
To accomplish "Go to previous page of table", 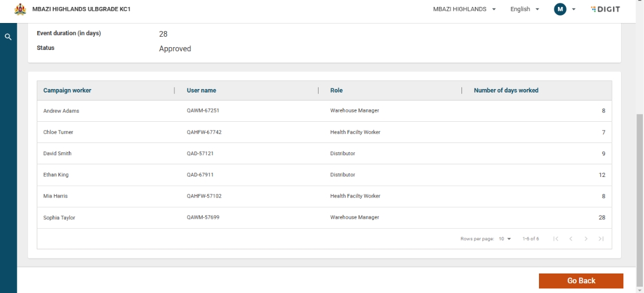I will click(x=571, y=239).
